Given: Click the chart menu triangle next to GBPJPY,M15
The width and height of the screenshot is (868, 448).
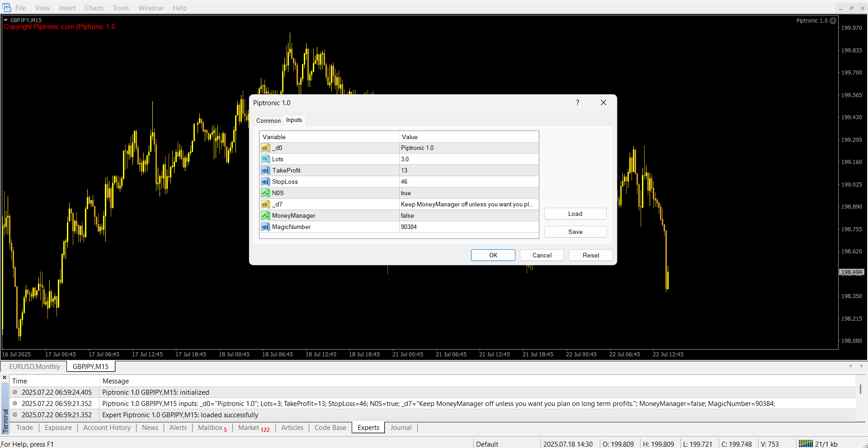Looking at the screenshot, I should click(x=6, y=20).
